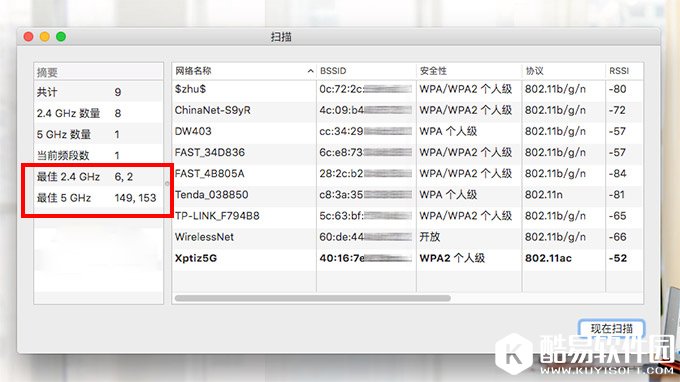Click the 协议 column header
This screenshot has height=382, width=680.
click(563, 71)
